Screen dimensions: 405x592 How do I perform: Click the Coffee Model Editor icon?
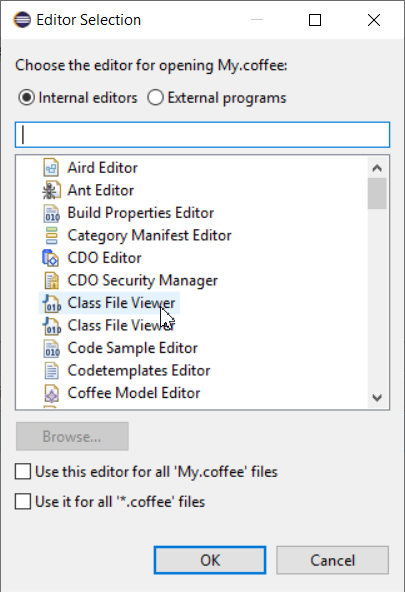(x=51, y=393)
